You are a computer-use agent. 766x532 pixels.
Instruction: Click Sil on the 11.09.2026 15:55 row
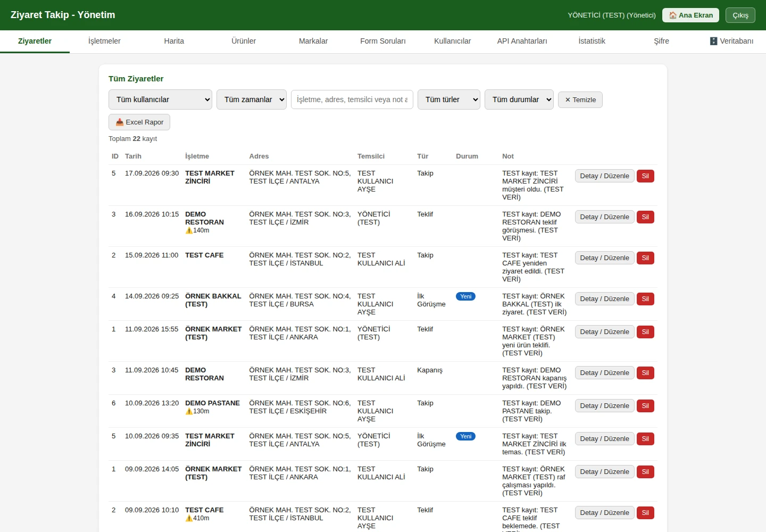coord(645,332)
